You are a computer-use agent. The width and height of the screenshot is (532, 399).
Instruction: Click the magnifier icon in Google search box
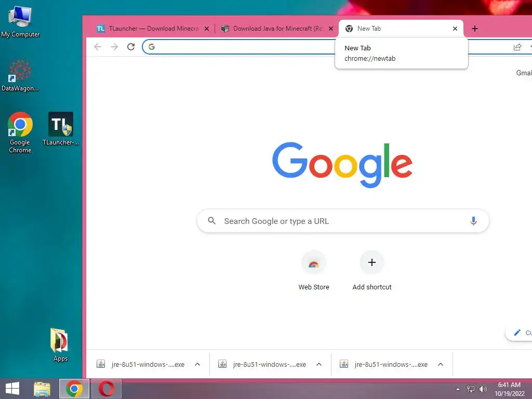[x=212, y=221]
